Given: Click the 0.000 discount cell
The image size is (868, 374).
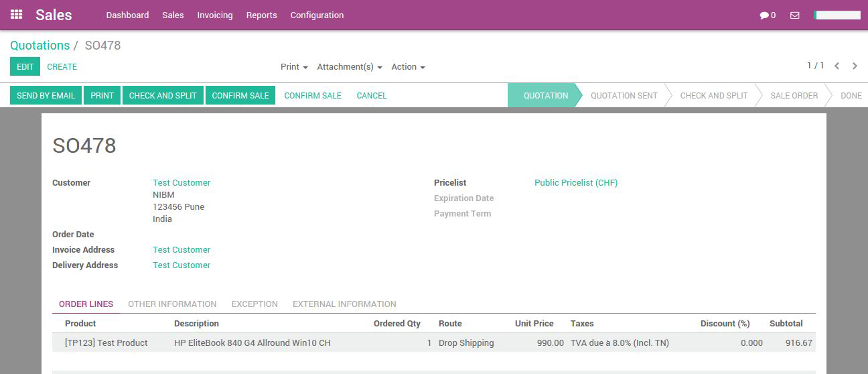Looking at the screenshot, I should (x=751, y=342).
